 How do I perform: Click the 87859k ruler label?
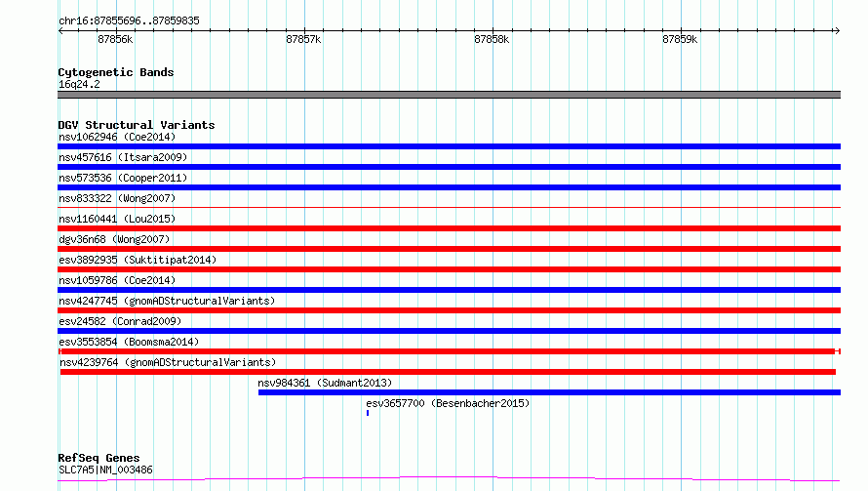click(x=680, y=39)
